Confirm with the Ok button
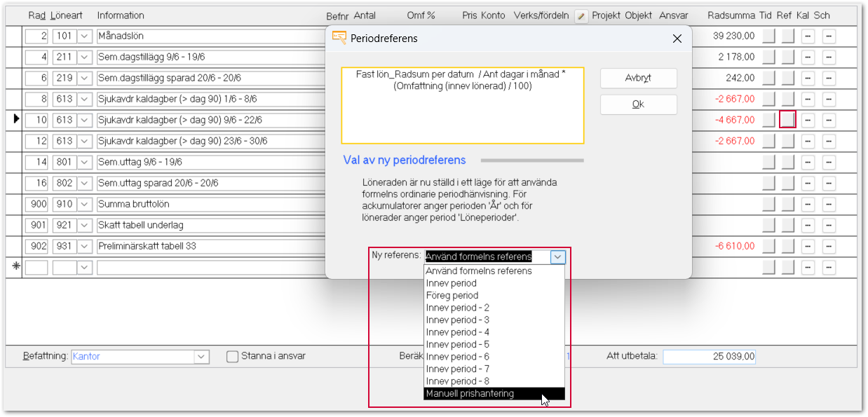 (x=639, y=104)
